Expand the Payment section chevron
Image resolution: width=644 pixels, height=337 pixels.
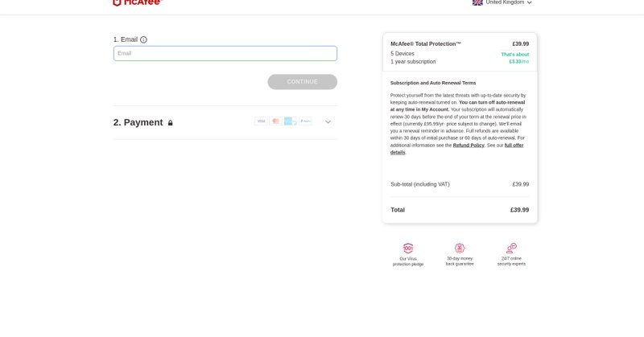328,122
